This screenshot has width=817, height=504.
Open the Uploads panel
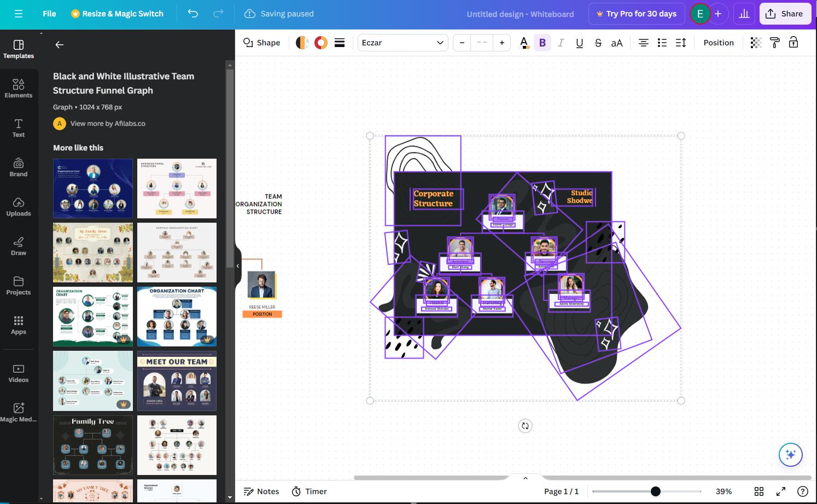pyautogui.click(x=18, y=206)
